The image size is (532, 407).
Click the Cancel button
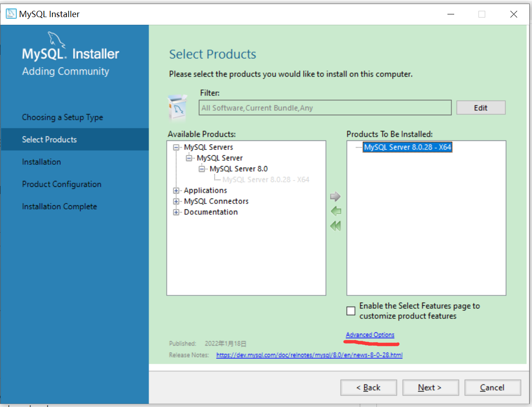coord(492,388)
